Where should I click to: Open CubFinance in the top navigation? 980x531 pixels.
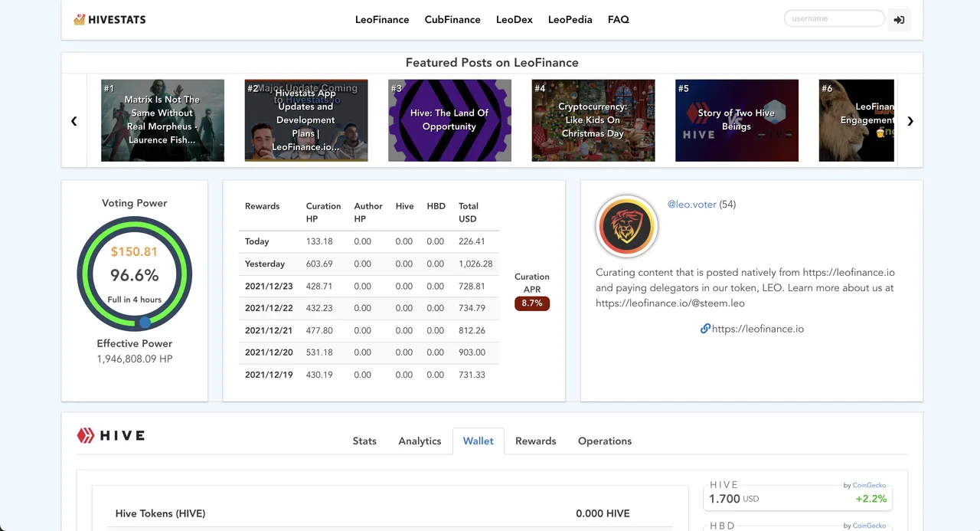tap(452, 20)
